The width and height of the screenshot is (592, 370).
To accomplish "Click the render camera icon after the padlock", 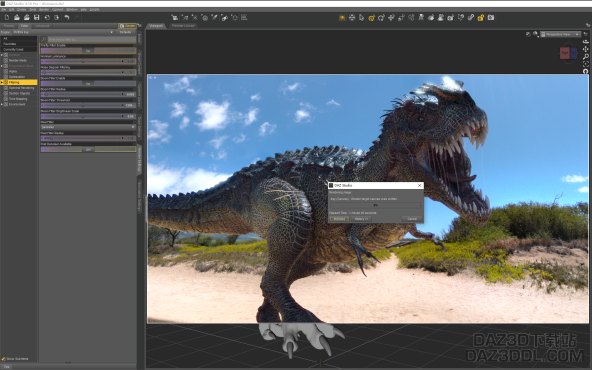I will (x=491, y=17).
